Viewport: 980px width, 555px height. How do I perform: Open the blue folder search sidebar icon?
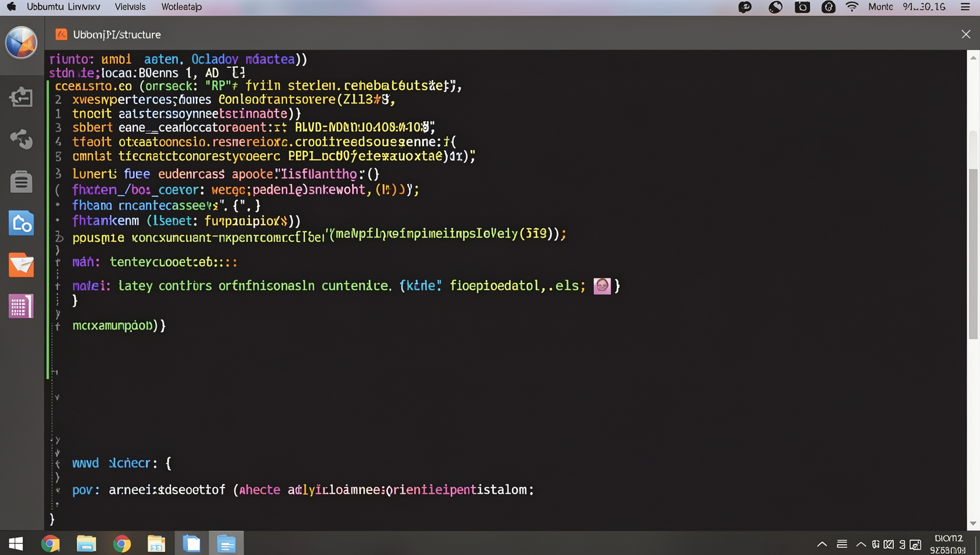tap(21, 223)
